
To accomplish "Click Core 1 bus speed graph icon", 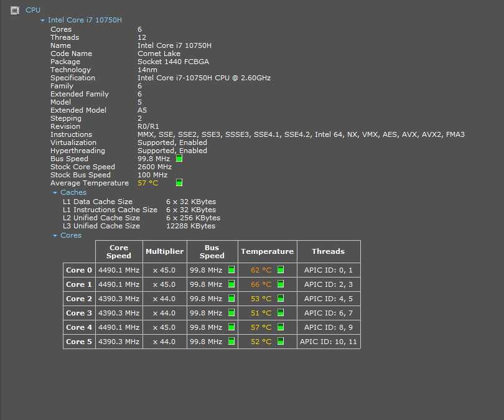I will tap(231, 284).
